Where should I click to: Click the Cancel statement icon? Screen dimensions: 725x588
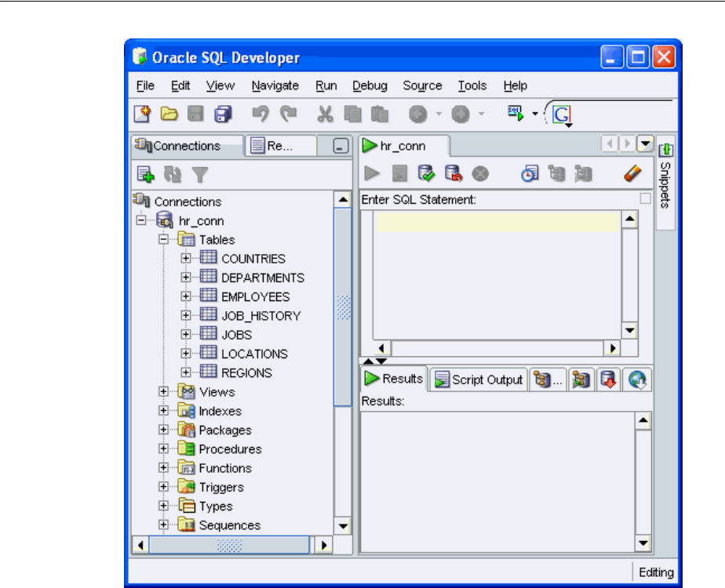tap(480, 174)
